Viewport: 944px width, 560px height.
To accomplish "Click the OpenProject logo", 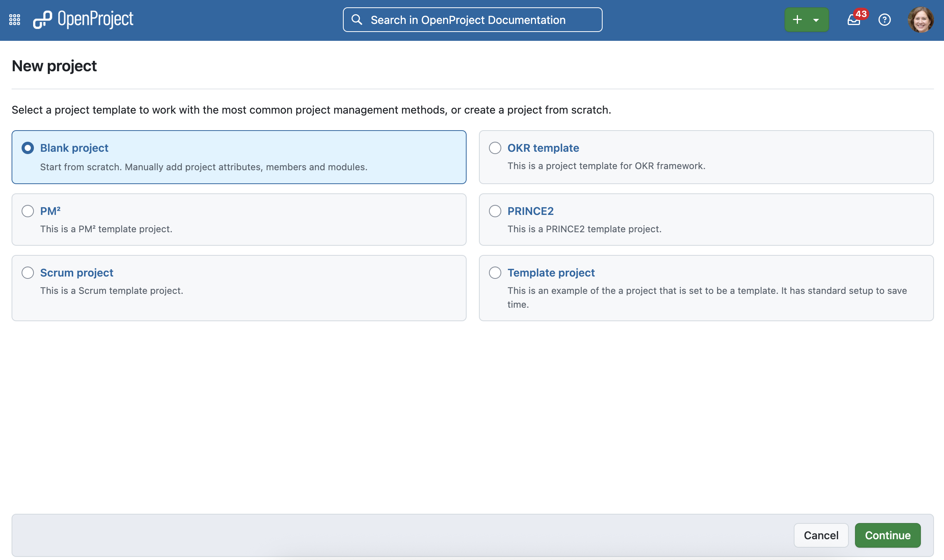I will (83, 18).
